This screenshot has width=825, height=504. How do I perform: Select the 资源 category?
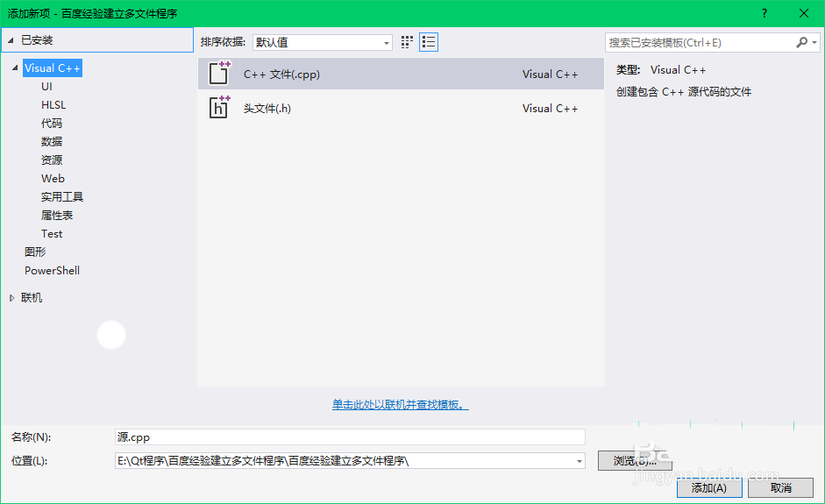[52, 160]
